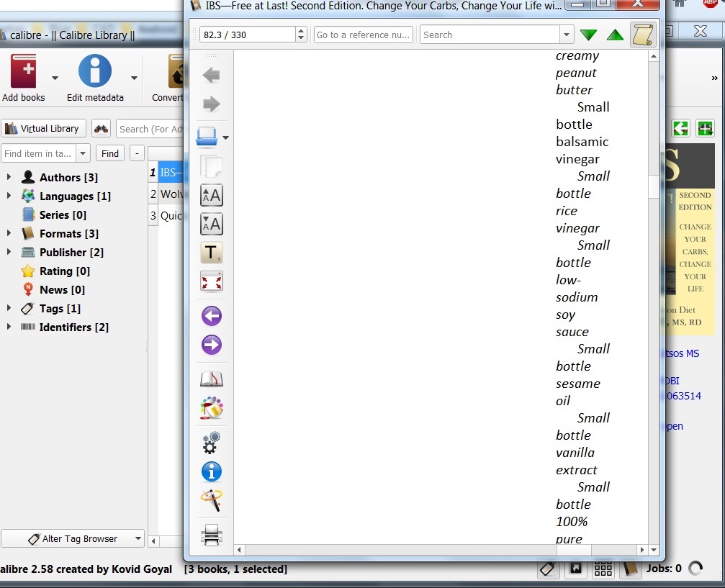The width and height of the screenshot is (725, 588).
Task: Open the viewer themes palette icon
Action: click(211, 408)
